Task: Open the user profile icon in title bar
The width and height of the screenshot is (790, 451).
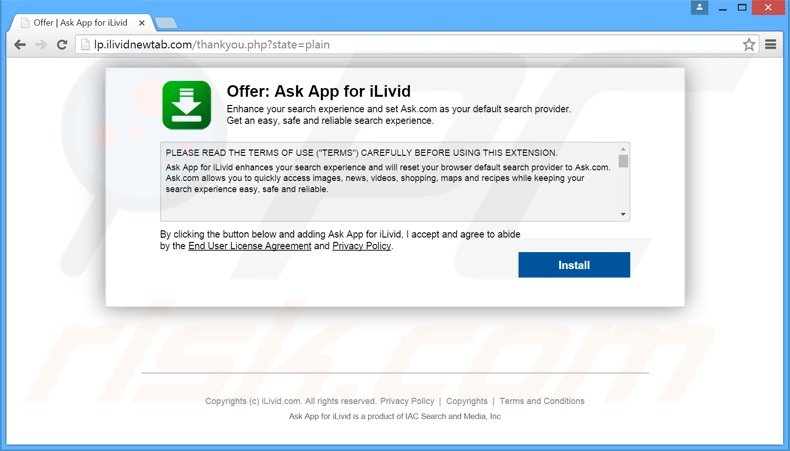Action: click(699, 8)
